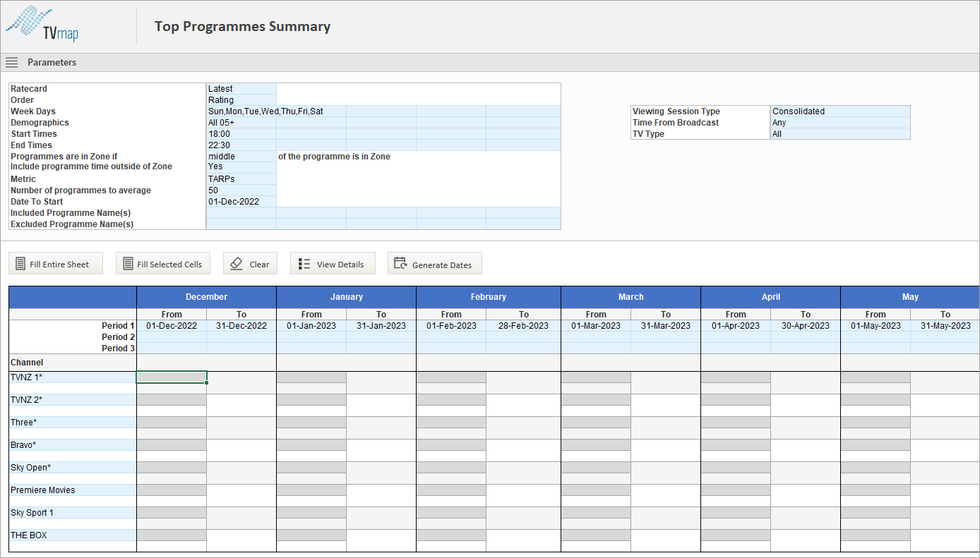Click the date cell 31-Dec-2022
Viewport: 980px width, 558px height.
click(x=241, y=326)
